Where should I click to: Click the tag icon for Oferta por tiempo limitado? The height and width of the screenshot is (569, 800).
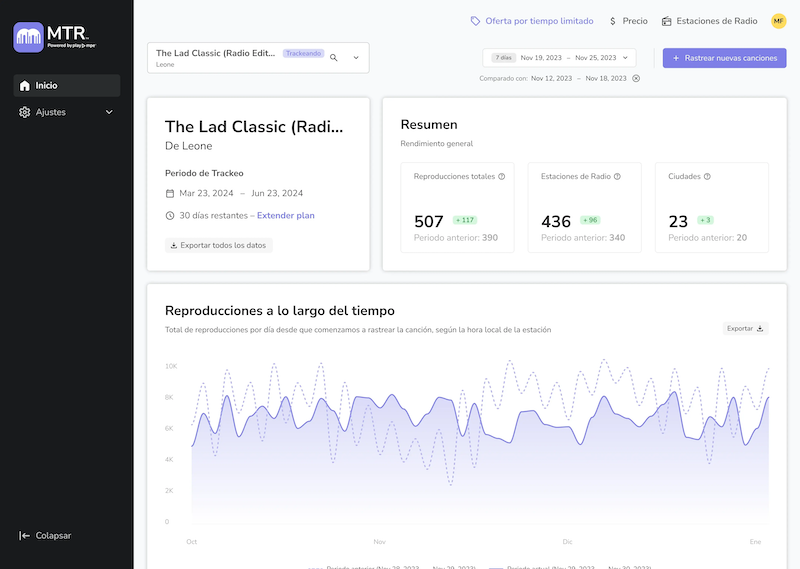475,21
